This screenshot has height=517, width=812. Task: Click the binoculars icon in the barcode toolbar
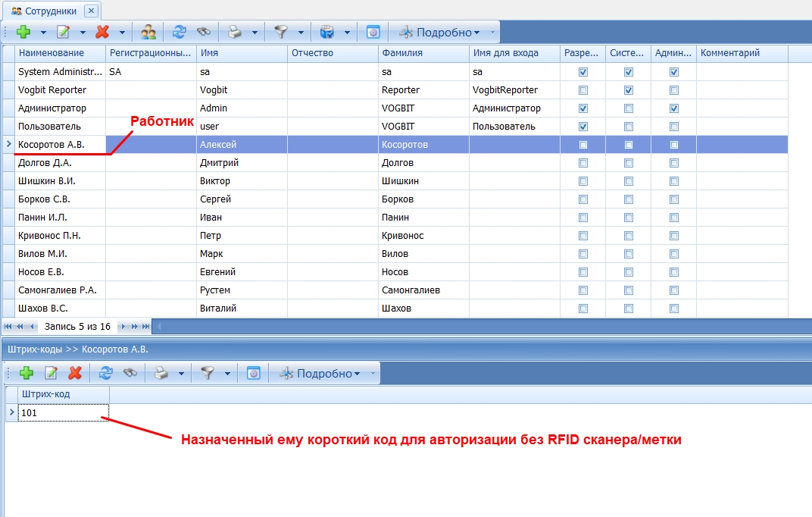coord(130,373)
